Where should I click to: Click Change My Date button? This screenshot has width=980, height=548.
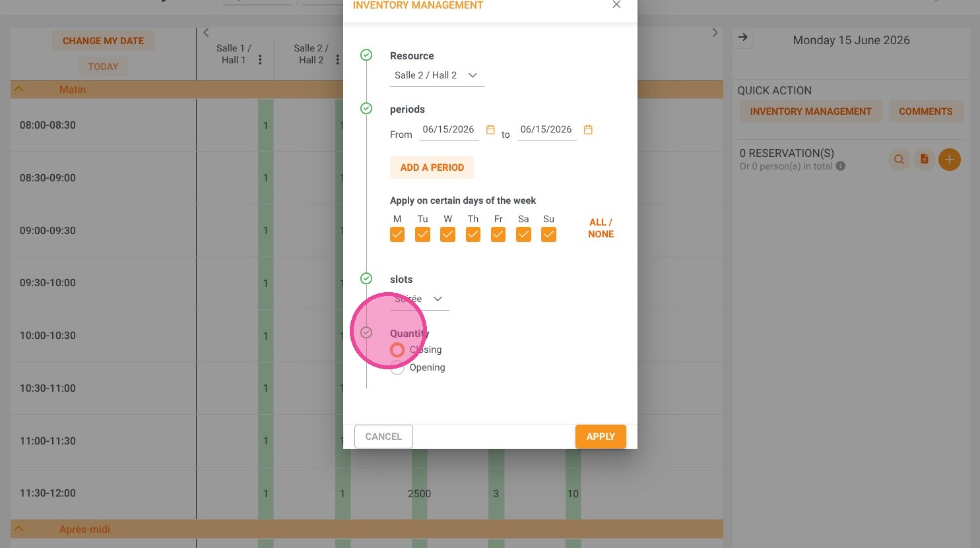pyautogui.click(x=103, y=41)
